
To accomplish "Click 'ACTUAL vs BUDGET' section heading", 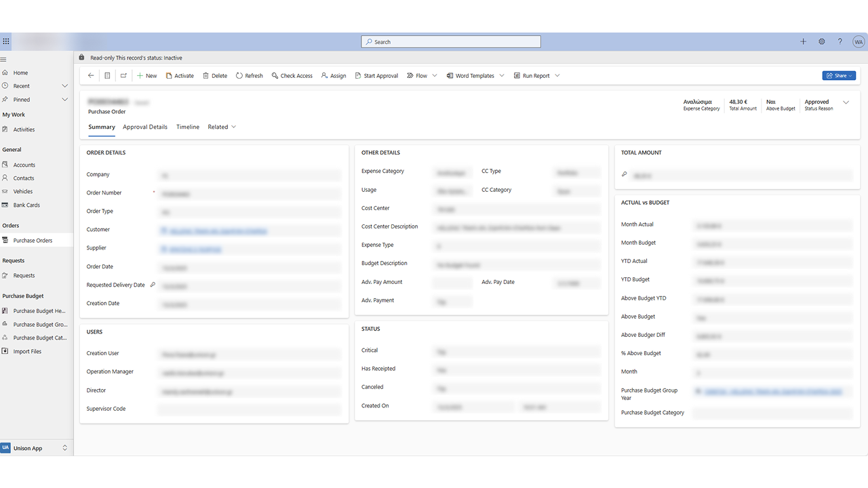I will click(x=646, y=203).
